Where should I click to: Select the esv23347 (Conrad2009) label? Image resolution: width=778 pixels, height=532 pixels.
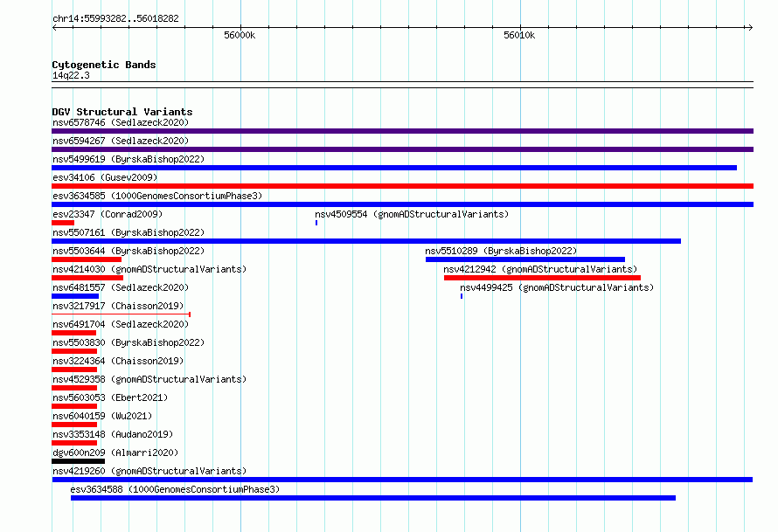(x=108, y=214)
